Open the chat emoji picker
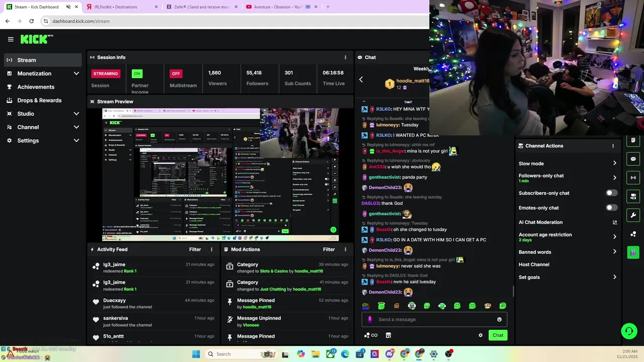The image size is (644, 362). (499, 319)
